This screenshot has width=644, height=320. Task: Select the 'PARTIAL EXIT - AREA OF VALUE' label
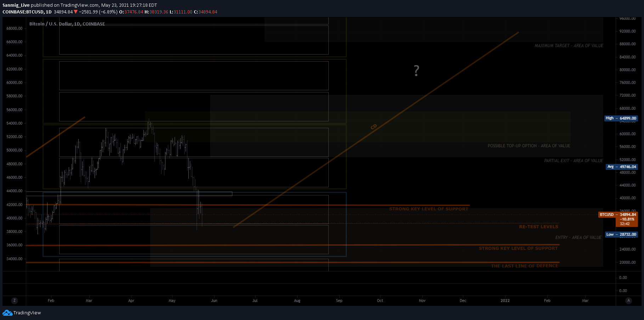[574, 161]
